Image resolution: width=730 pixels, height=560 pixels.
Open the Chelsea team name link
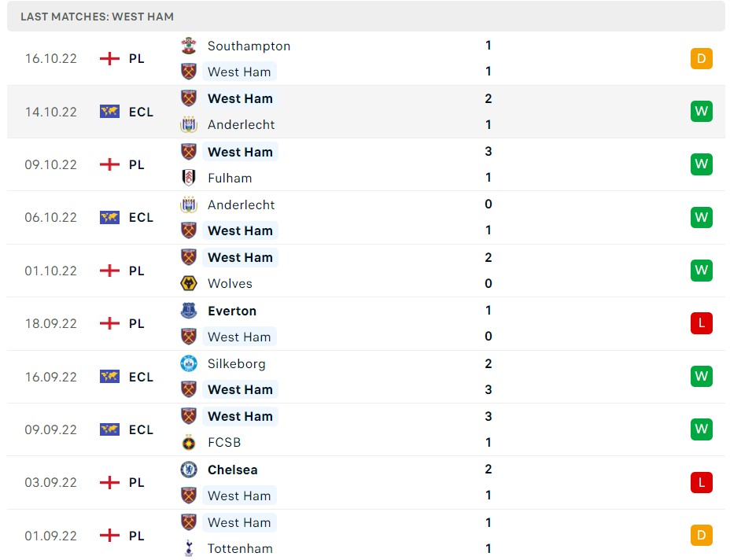click(x=232, y=470)
